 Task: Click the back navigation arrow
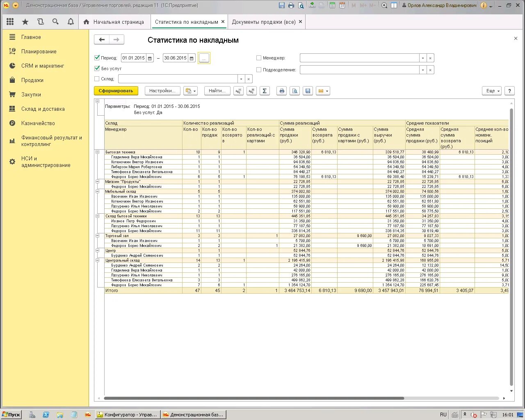[x=102, y=40]
